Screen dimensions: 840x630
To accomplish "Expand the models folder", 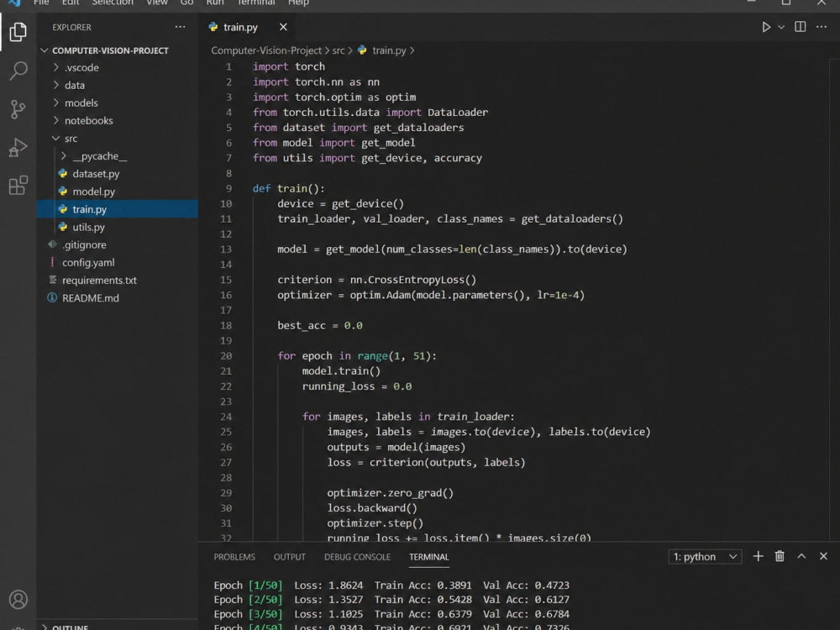I will 55,102.
